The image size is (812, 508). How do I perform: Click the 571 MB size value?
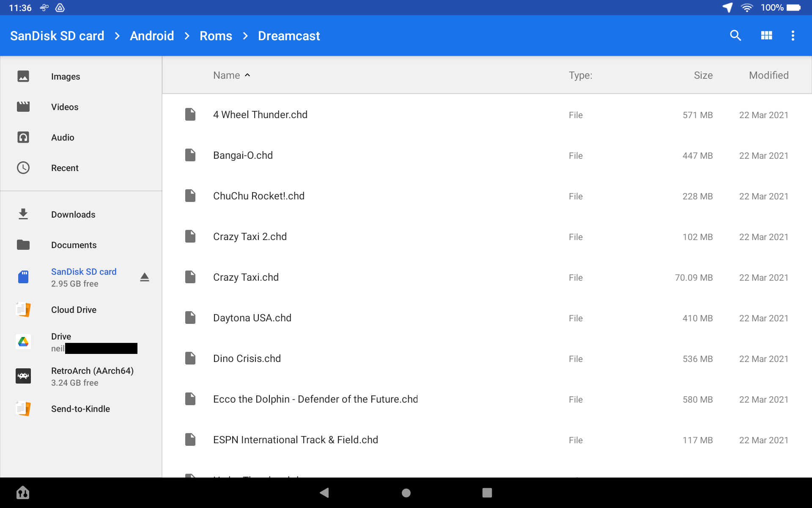tap(697, 115)
